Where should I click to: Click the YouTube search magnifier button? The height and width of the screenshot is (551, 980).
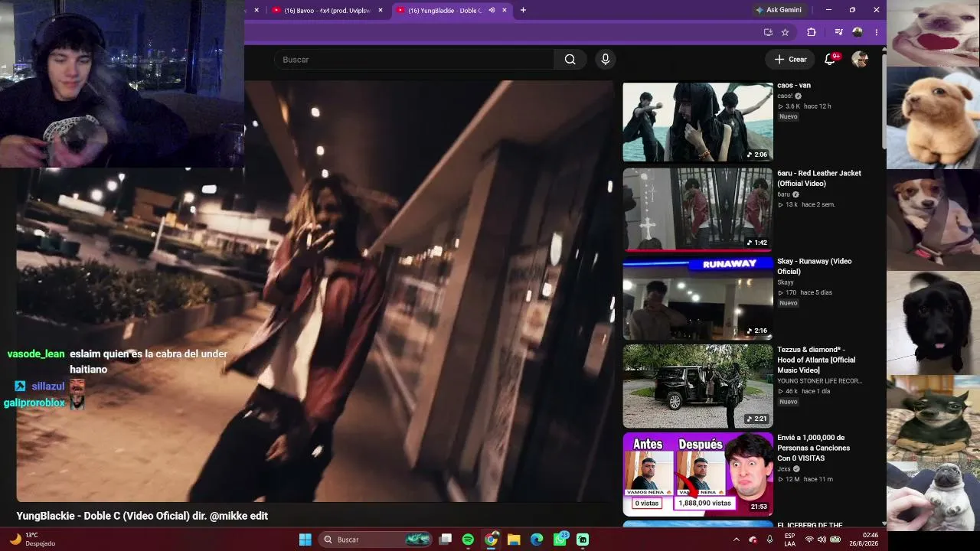pos(570,60)
